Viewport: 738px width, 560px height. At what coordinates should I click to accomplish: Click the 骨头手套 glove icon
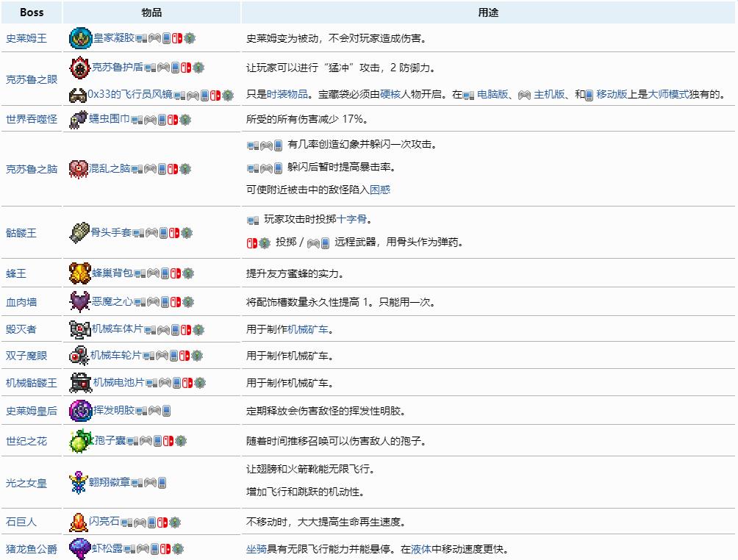79,232
